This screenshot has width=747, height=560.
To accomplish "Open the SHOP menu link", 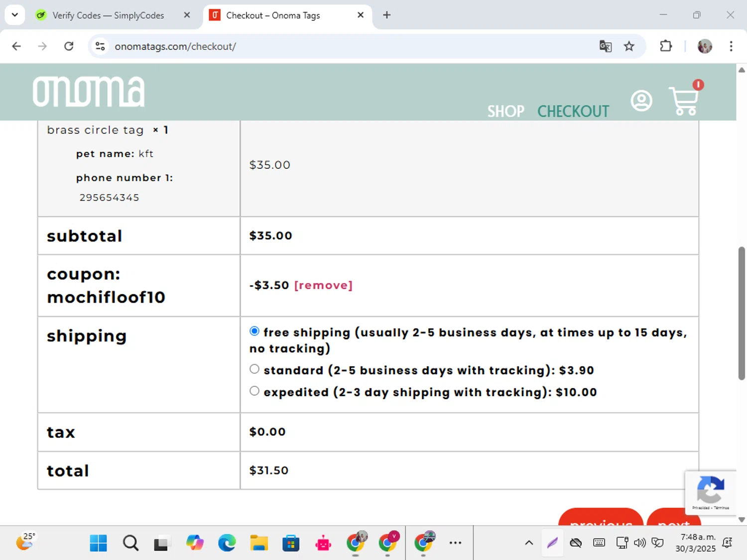I will 505,111.
